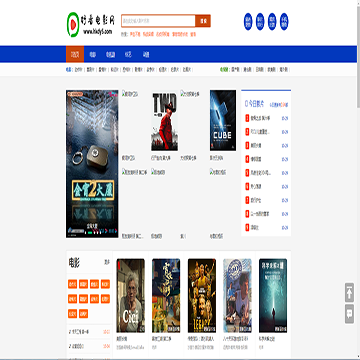Open the CUBE movie poster
The height and width of the screenshot is (360, 360).
tap(223, 120)
